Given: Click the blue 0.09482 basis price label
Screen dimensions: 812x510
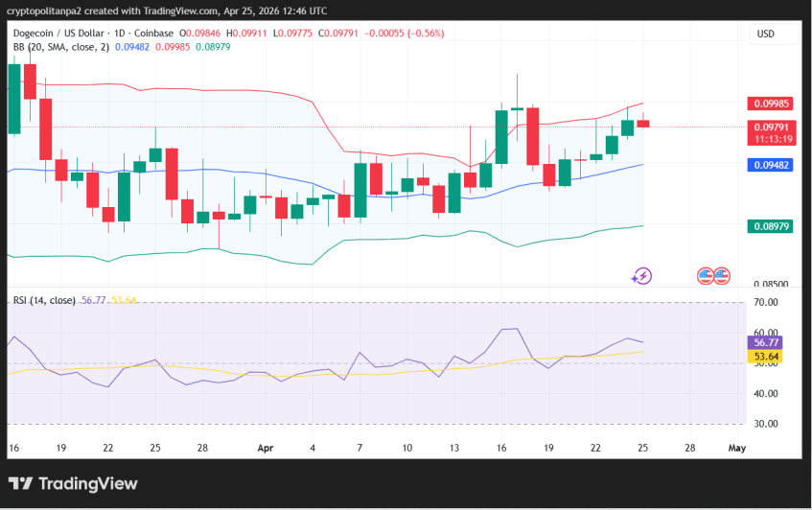Looking at the screenshot, I should 771,165.
